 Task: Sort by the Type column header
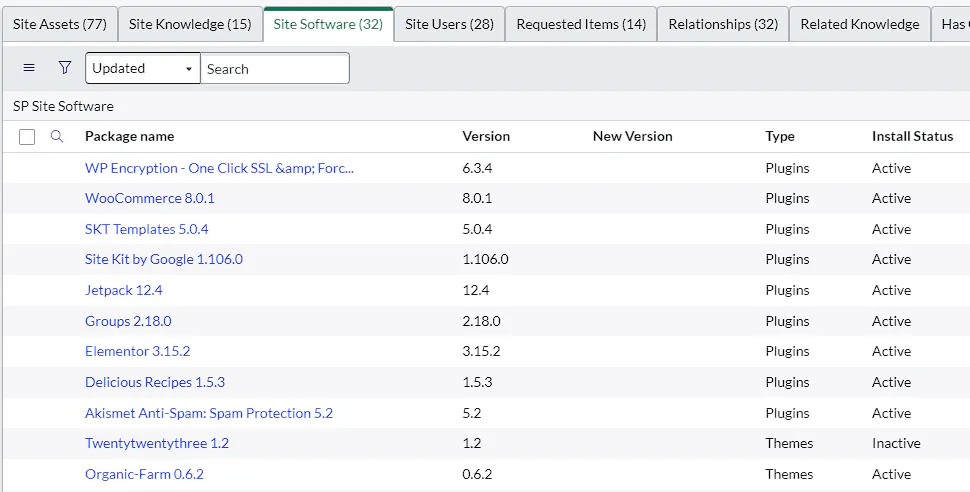[x=779, y=137]
